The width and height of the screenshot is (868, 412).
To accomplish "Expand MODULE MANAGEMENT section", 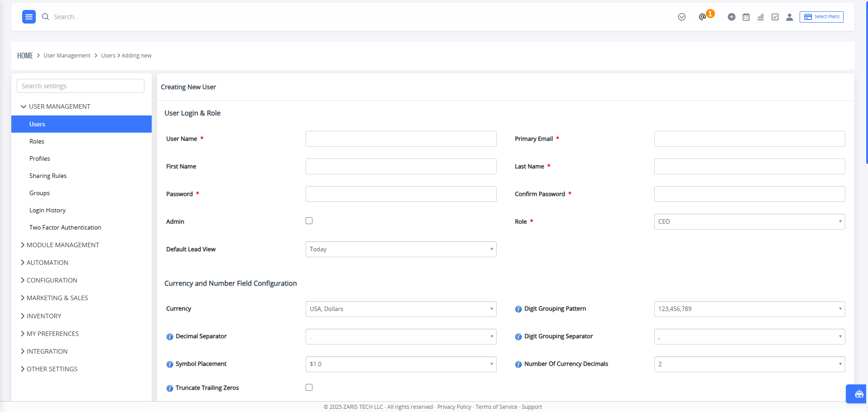I will click(60, 245).
